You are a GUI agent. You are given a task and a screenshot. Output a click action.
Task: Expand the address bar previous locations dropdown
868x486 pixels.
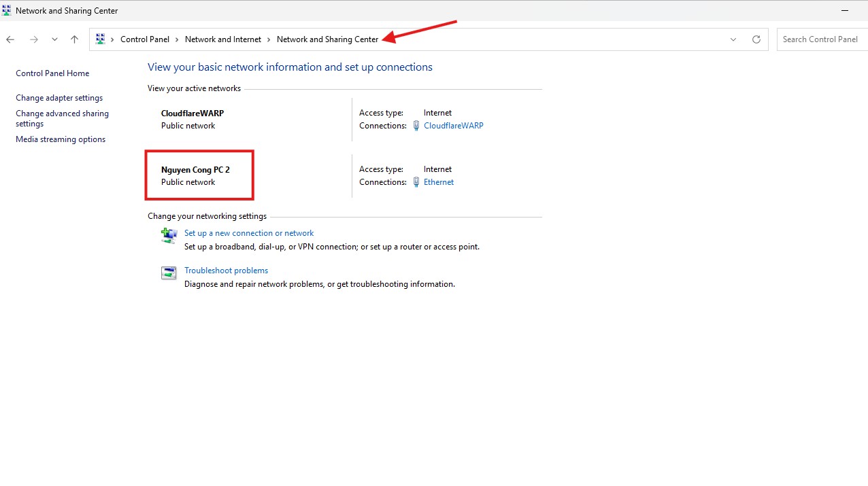tap(733, 39)
